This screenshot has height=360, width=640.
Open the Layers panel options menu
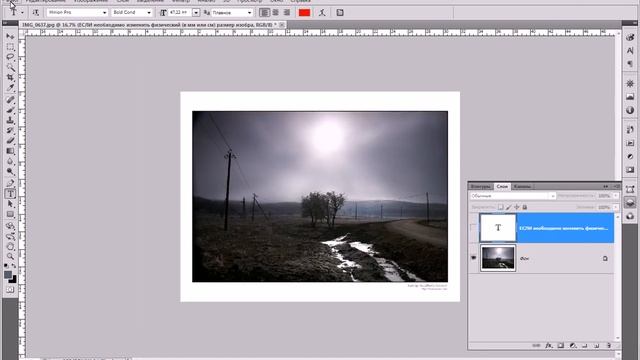[x=616, y=186]
